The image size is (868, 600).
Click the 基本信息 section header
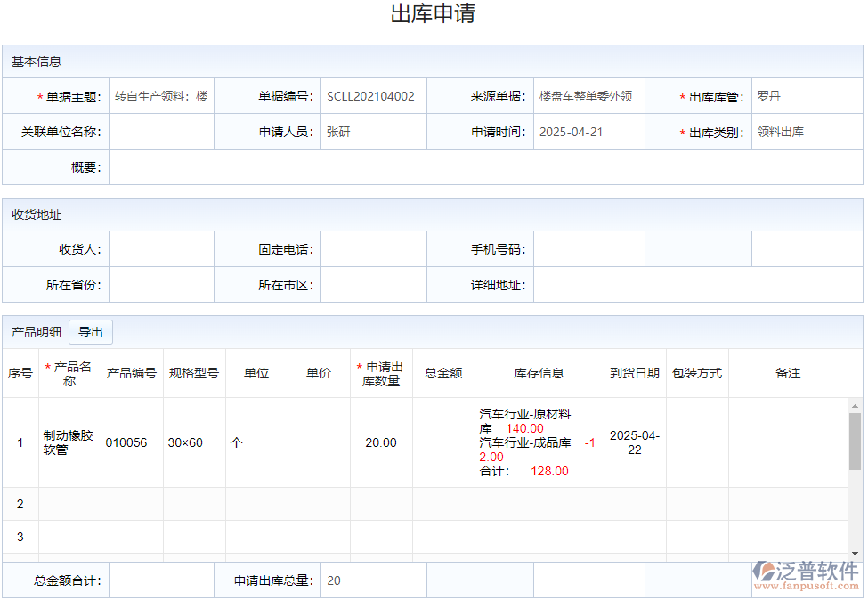[37, 61]
